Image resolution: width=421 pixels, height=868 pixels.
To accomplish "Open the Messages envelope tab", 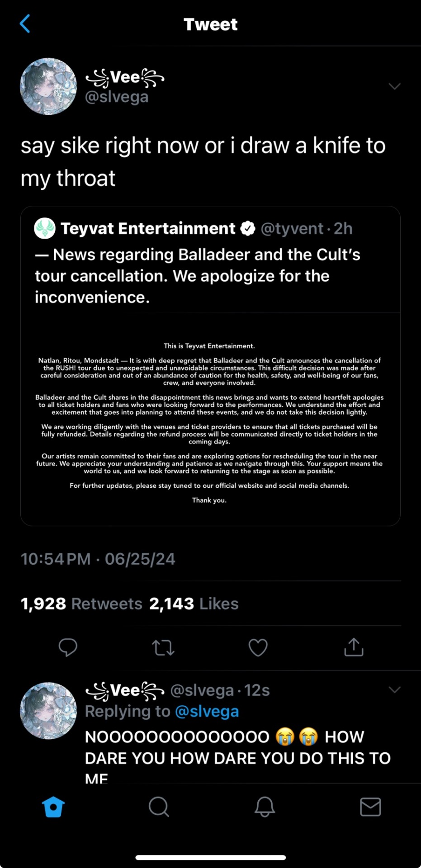I will pyautogui.click(x=370, y=807).
